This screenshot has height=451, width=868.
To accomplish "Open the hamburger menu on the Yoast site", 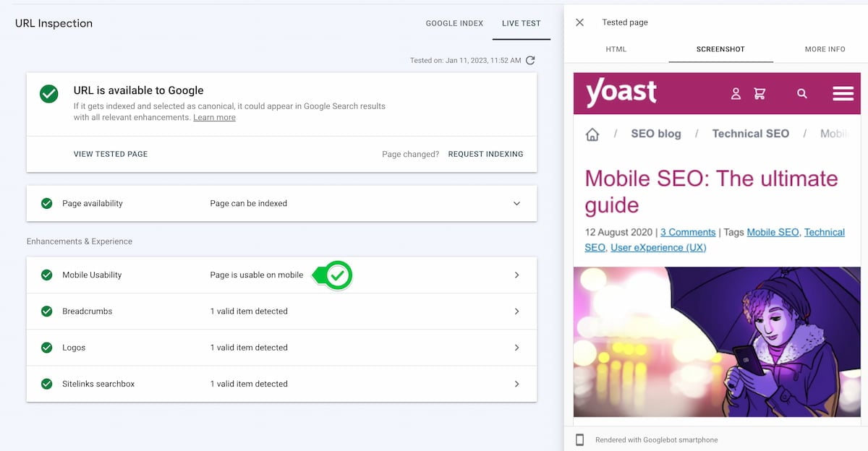I will click(843, 93).
